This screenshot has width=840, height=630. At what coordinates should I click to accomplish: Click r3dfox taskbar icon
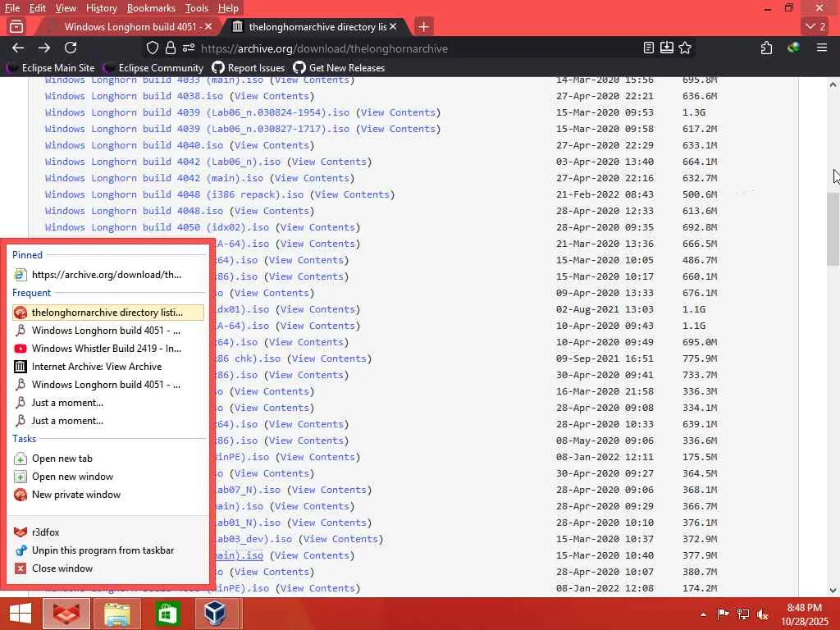66,614
